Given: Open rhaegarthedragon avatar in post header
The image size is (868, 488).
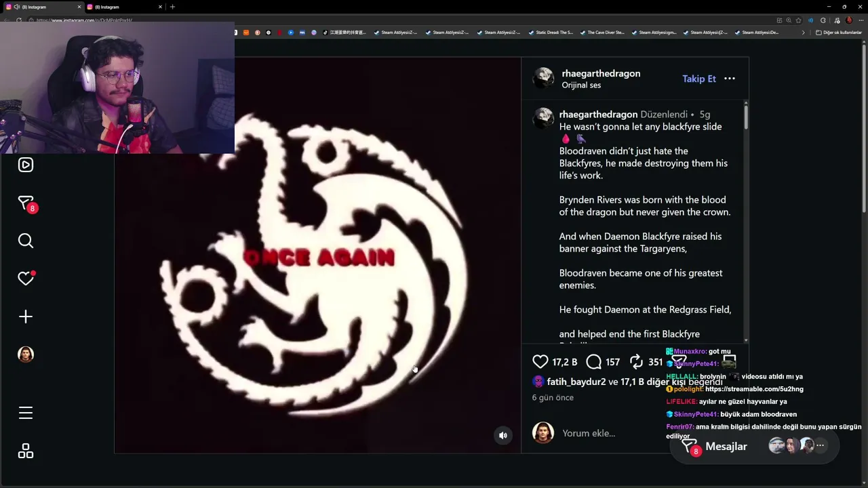Looking at the screenshot, I should point(543,79).
